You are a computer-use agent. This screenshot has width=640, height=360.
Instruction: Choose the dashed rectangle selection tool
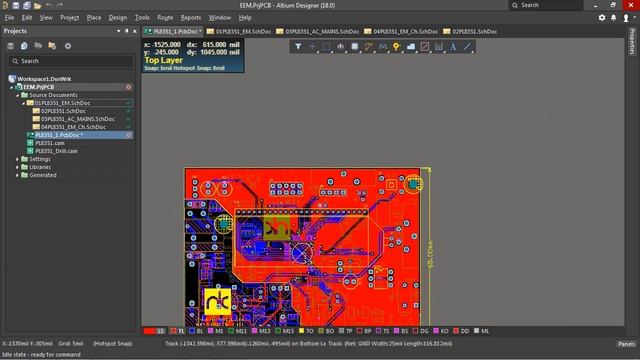click(x=326, y=47)
